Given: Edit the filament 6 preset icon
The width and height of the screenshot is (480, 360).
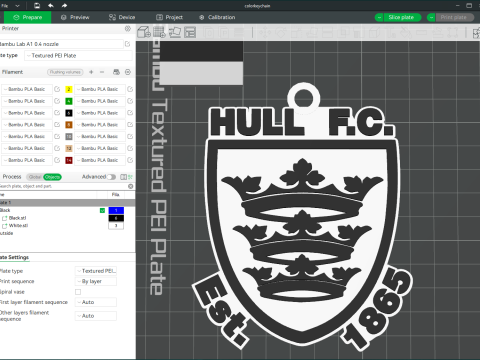Looking at the screenshot, I should (x=130, y=113).
